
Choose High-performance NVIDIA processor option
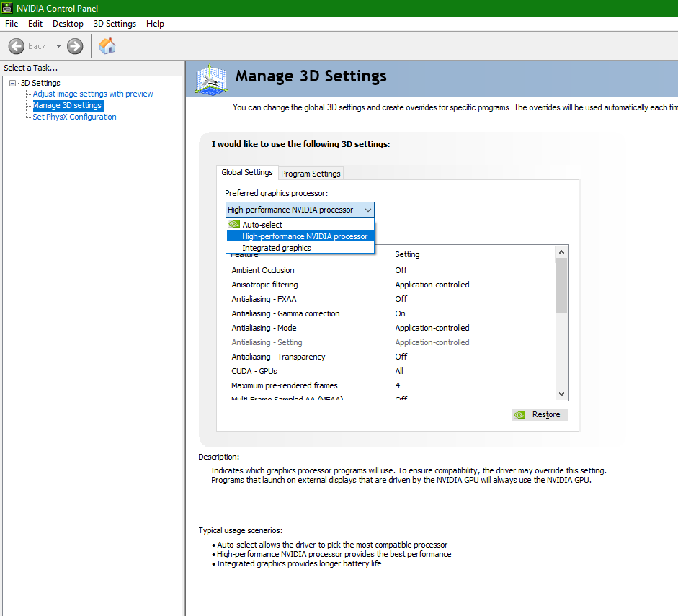pos(300,236)
